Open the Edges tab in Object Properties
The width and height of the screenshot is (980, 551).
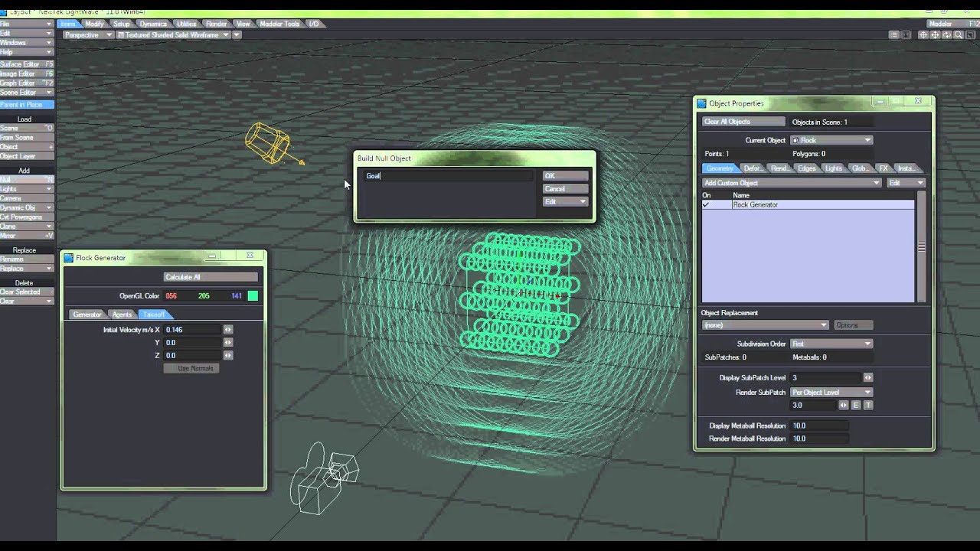[806, 168]
